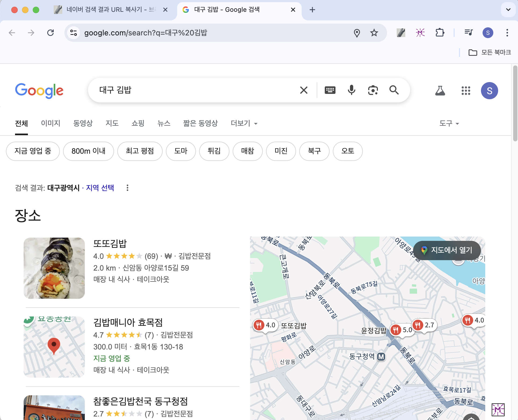The image size is (518, 420).
Task: Open the on-screen keyboard input tool
Action: [330, 90]
